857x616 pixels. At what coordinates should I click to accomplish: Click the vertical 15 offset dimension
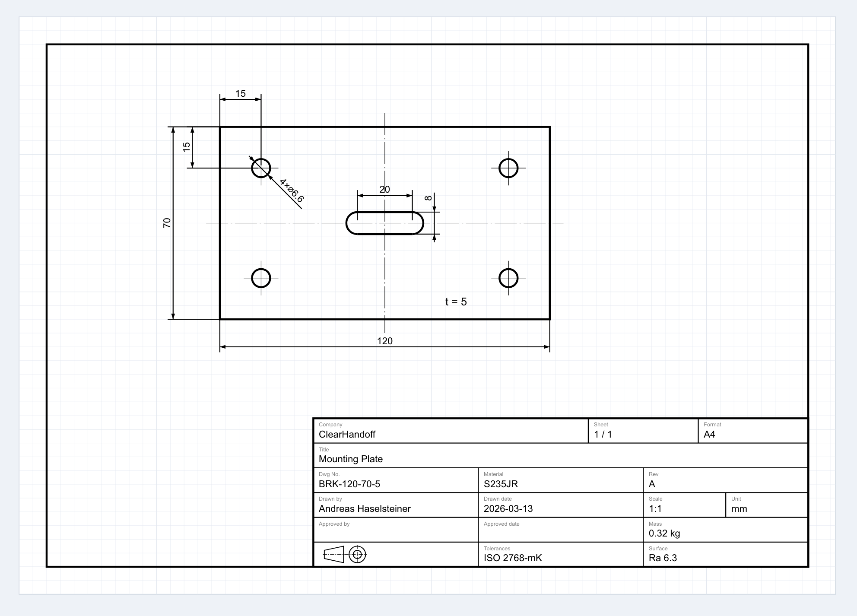click(x=186, y=147)
